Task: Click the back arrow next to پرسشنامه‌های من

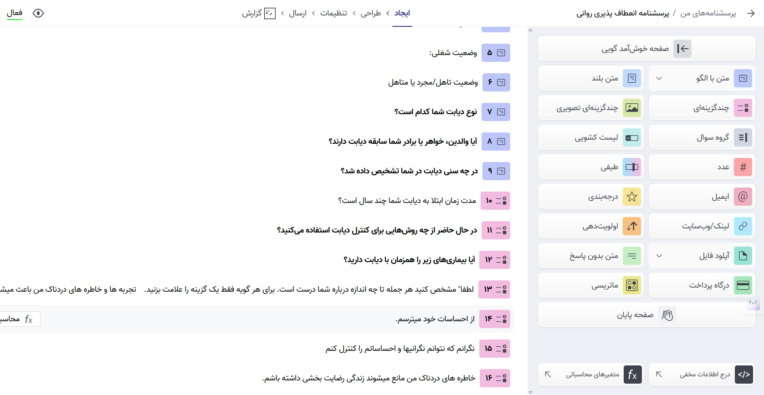Action: click(751, 14)
